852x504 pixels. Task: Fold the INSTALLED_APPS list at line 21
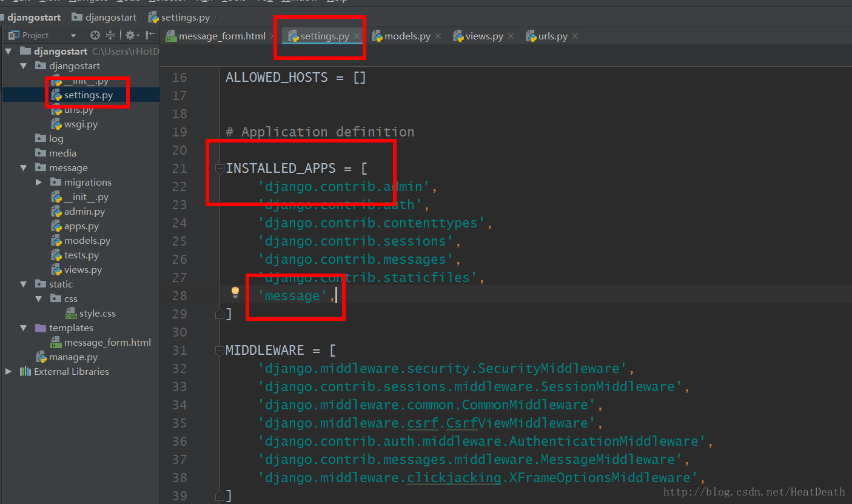[x=220, y=169]
